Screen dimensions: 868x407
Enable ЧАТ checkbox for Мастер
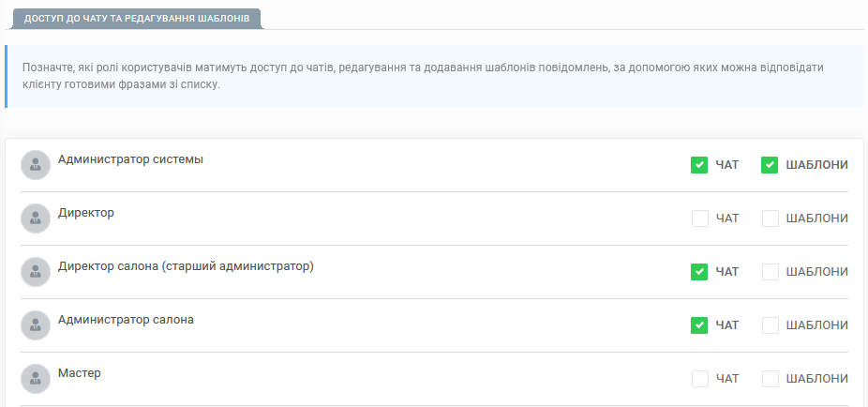point(699,379)
